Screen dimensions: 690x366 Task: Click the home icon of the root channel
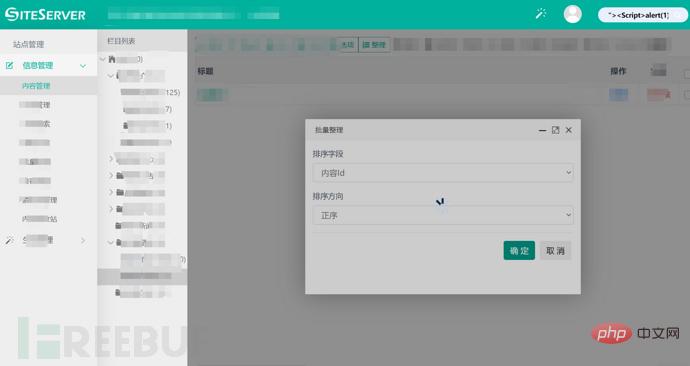coord(112,59)
